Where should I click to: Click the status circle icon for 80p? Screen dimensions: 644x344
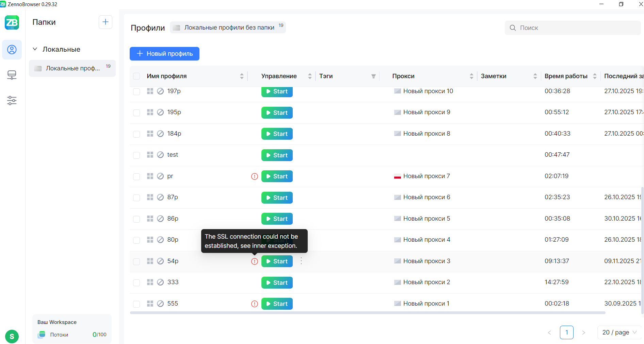tap(160, 240)
